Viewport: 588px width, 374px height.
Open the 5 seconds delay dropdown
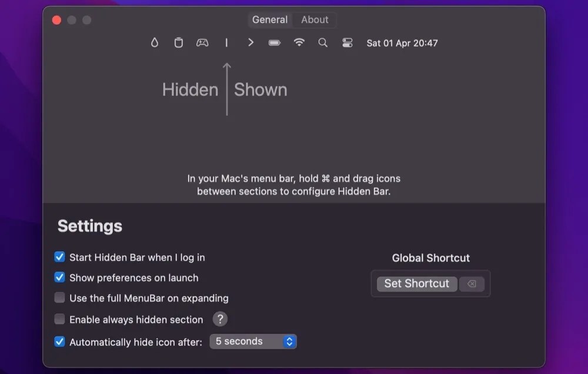(253, 342)
